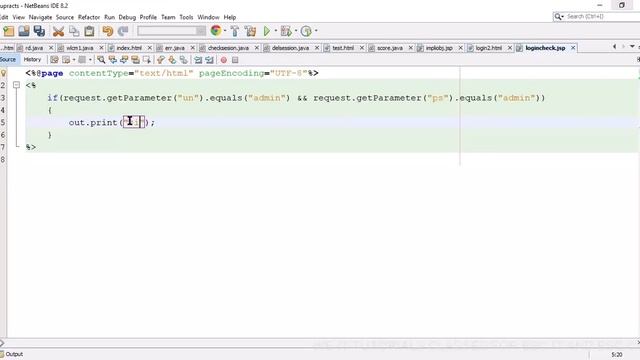Click the Find Next Occurrence icon

(x=124, y=60)
